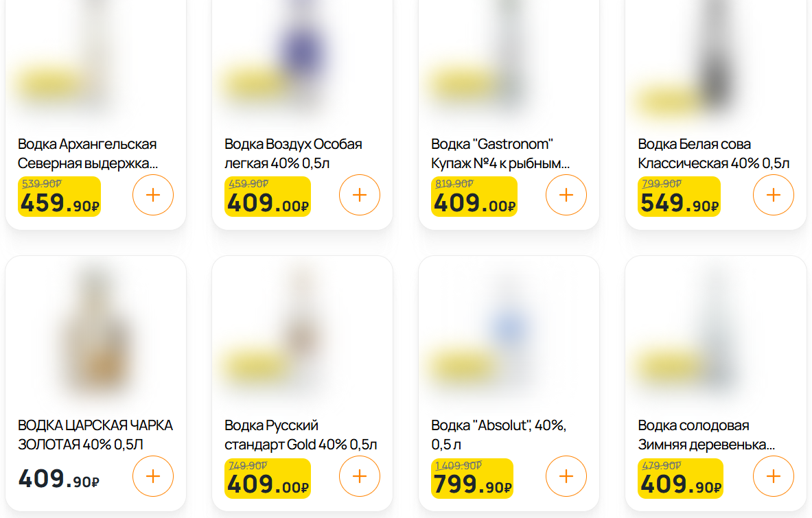Viewport: 812px width, 518px height.
Task: Open Водка Архангельская Северная выдержка product title
Action: 87,154
